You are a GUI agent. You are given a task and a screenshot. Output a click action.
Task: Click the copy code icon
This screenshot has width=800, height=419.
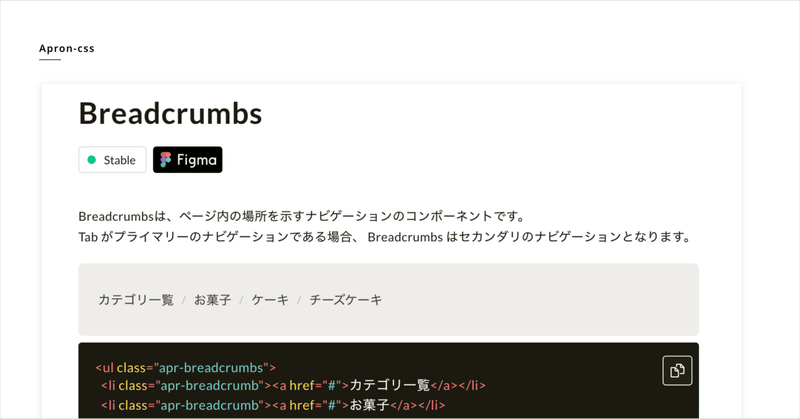coord(677,371)
